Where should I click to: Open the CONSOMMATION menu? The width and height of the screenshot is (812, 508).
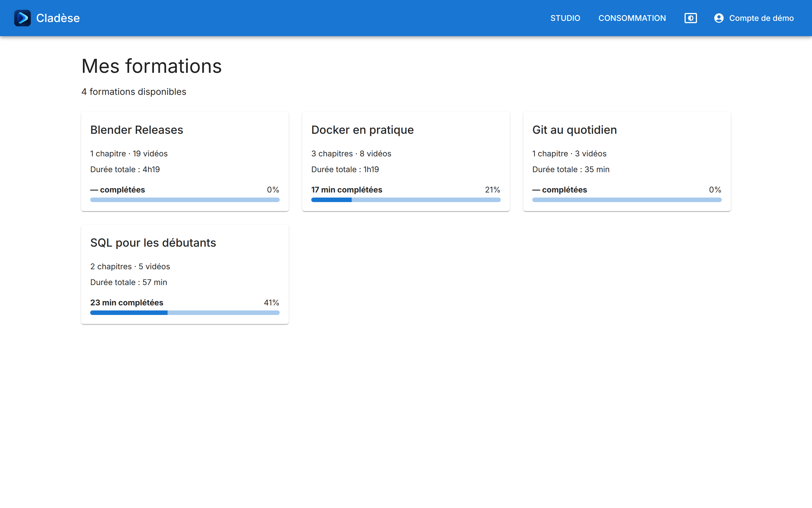click(x=632, y=18)
